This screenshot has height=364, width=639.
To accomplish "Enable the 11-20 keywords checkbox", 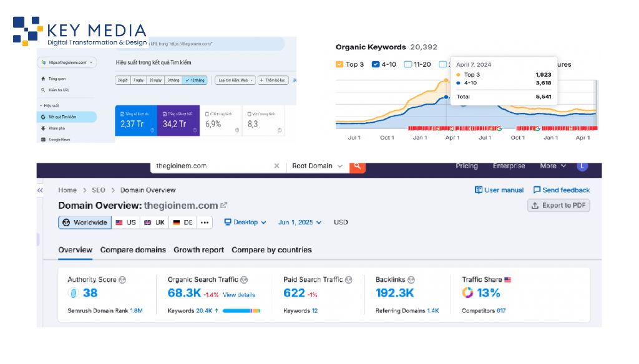I will click(x=408, y=64).
